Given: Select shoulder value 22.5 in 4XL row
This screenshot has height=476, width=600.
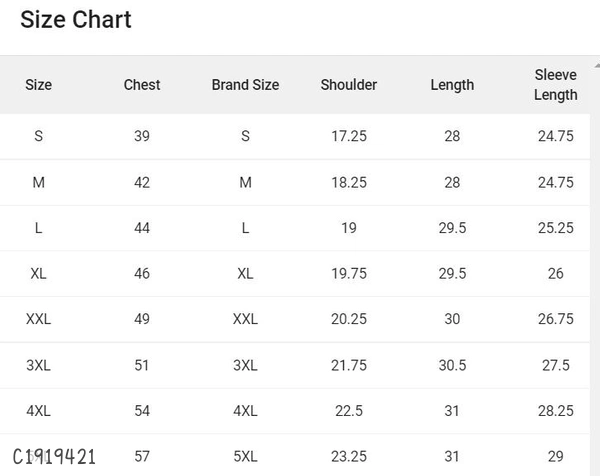Looking at the screenshot, I should click(x=349, y=411).
